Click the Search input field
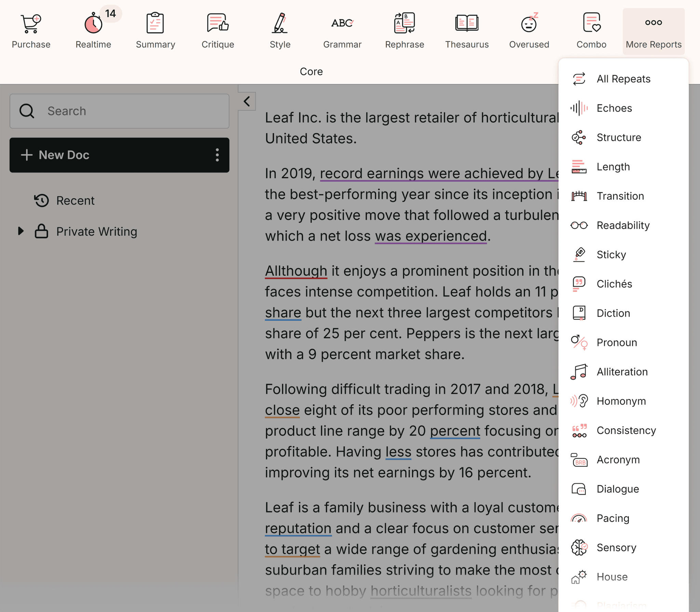 tap(119, 111)
